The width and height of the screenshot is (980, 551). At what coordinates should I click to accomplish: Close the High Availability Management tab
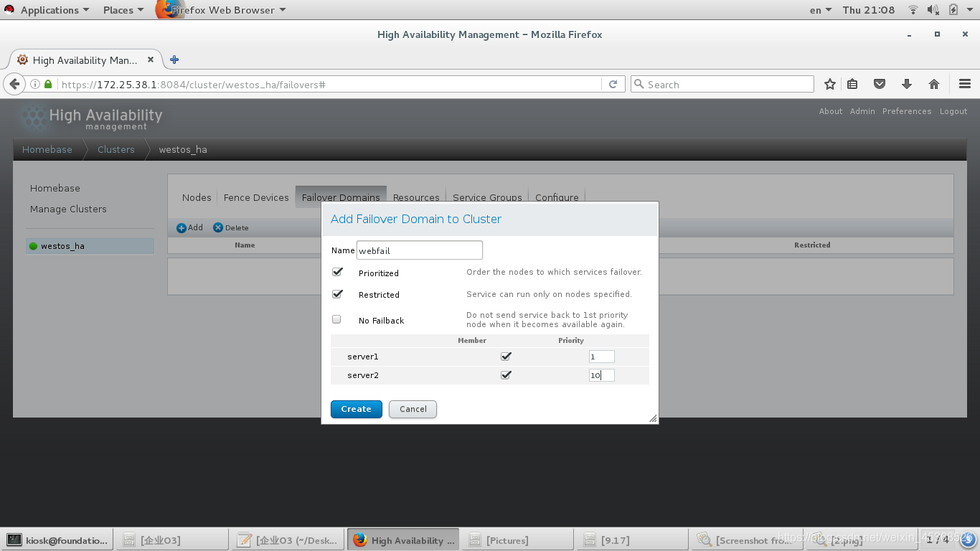point(151,60)
